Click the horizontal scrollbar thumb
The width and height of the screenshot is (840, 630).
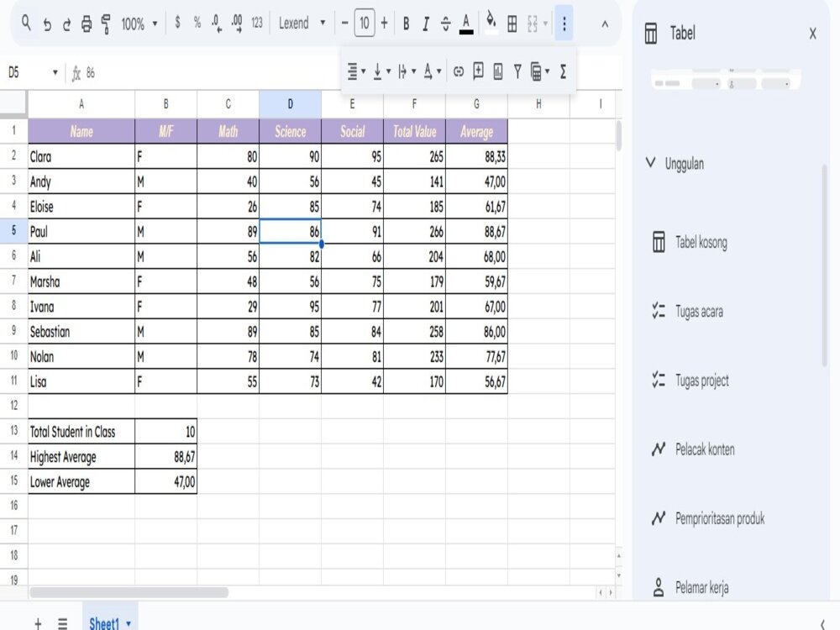coord(129,592)
